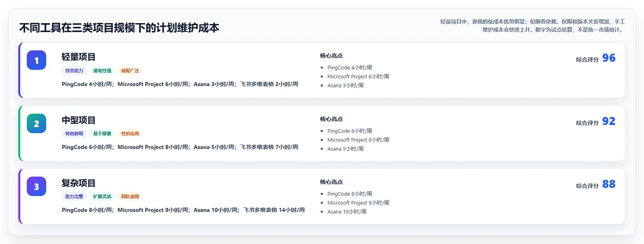Screen dimensions: 644x244
Task: Click bullet Microsoft Project 8小时/周
Action: (358, 140)
